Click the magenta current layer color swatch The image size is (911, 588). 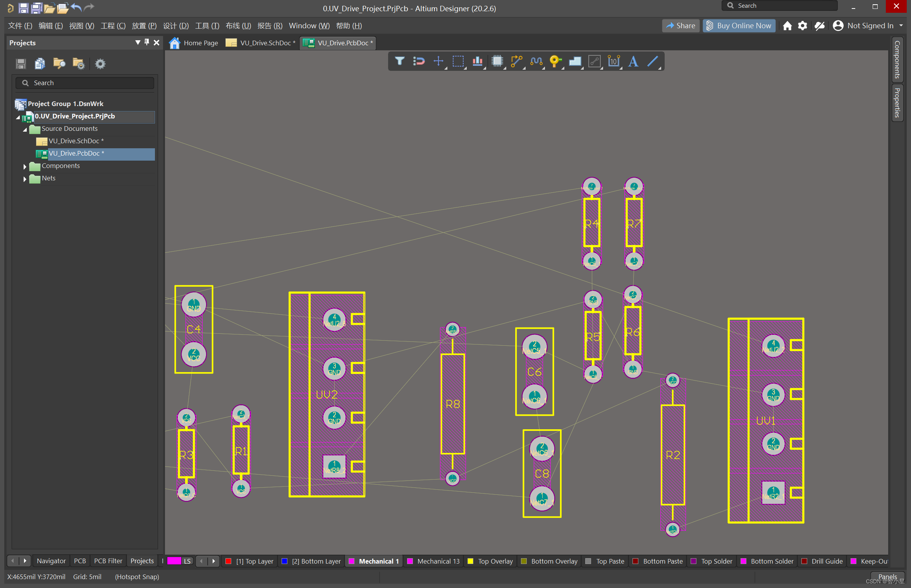[174, 561]
